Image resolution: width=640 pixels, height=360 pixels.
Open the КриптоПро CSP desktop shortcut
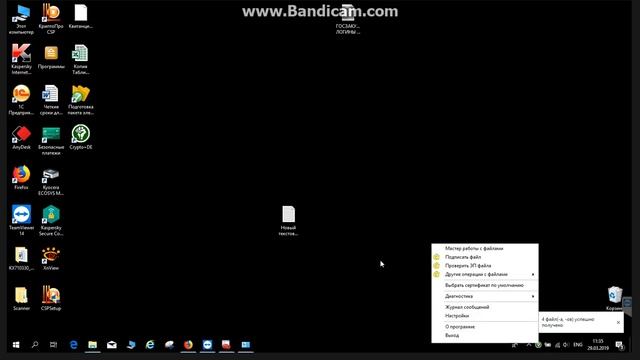(51, 19)
